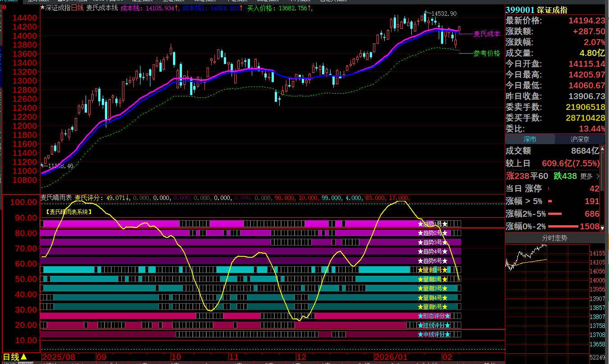Click the 中线评分 star indicator label

click(433, 334)
